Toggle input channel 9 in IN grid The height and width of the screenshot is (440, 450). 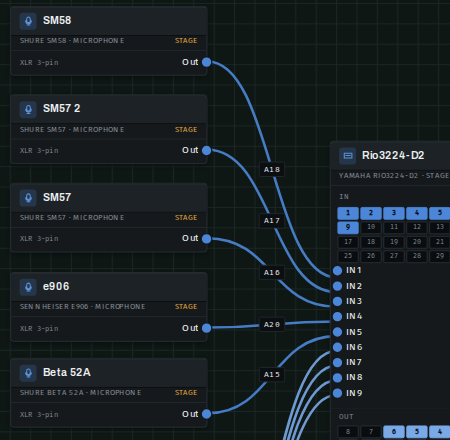348,227
